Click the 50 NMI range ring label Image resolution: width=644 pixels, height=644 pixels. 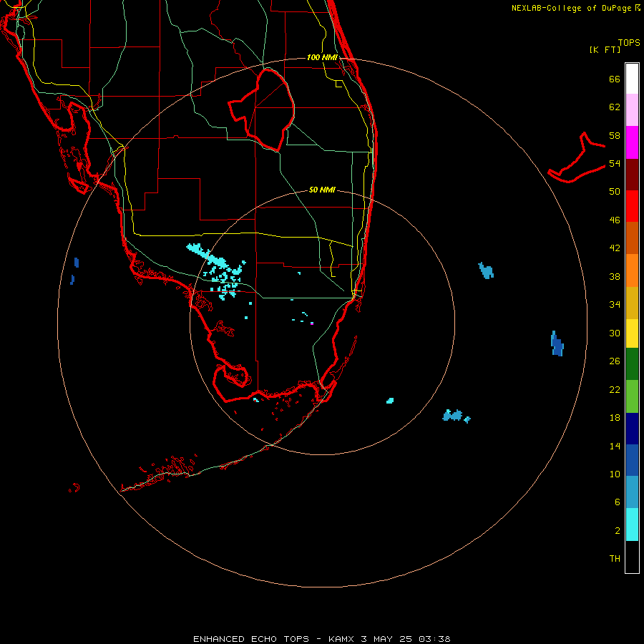(x=322, y=190)
